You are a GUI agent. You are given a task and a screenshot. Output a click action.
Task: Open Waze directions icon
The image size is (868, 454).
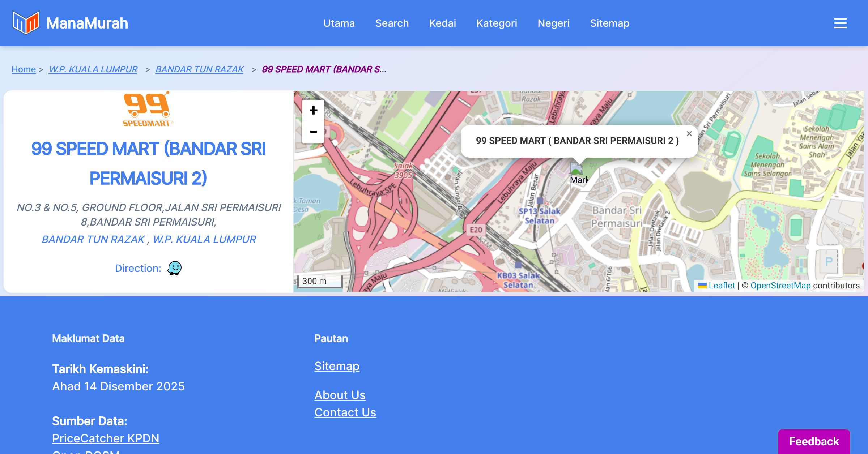click(174, 268)
